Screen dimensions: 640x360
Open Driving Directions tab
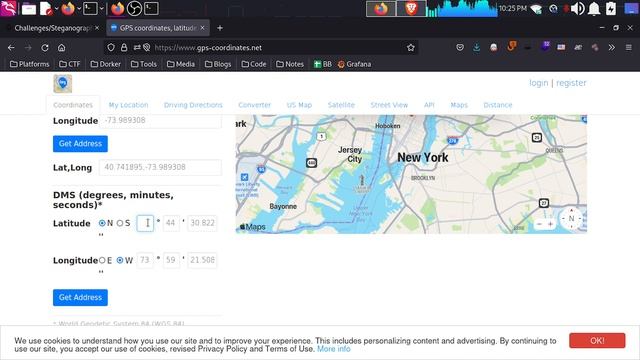(193, 105)
